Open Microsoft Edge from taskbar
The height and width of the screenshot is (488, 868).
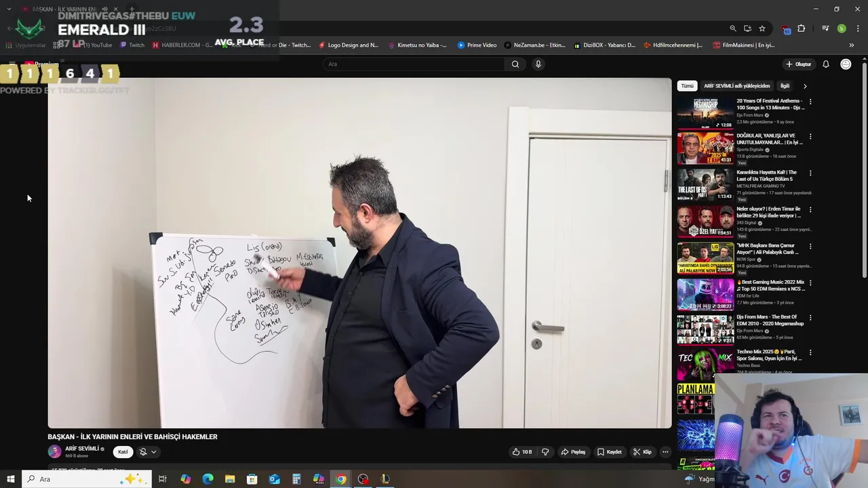coord(208,479)
